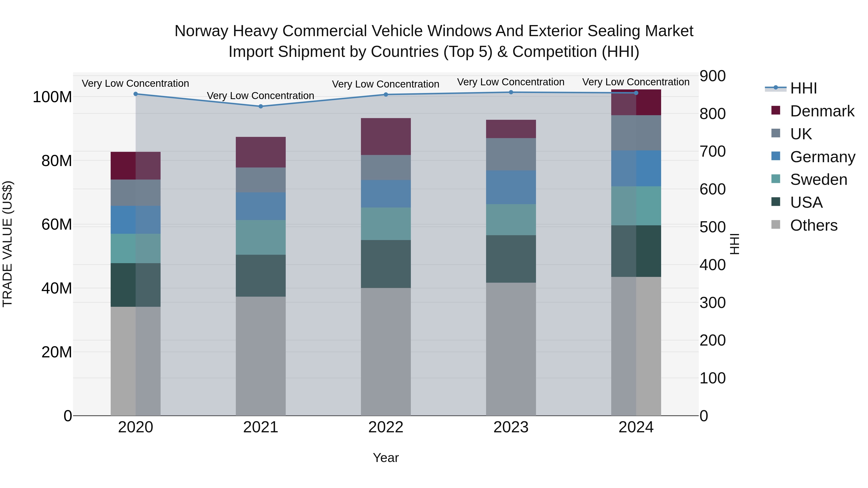Click the 2023 x-axis year label
868x488 pixels.
pyautogui.click(x=511, y=427)
